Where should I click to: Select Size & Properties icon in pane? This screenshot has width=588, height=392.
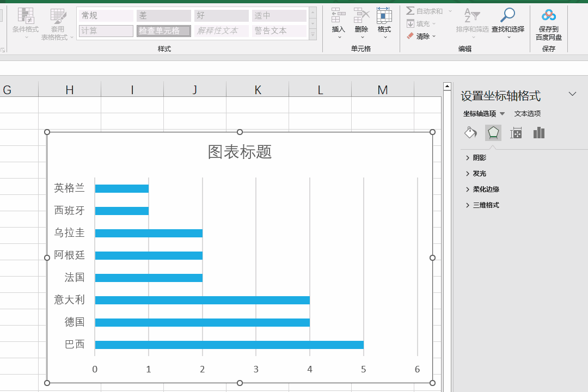pos(516,133)
